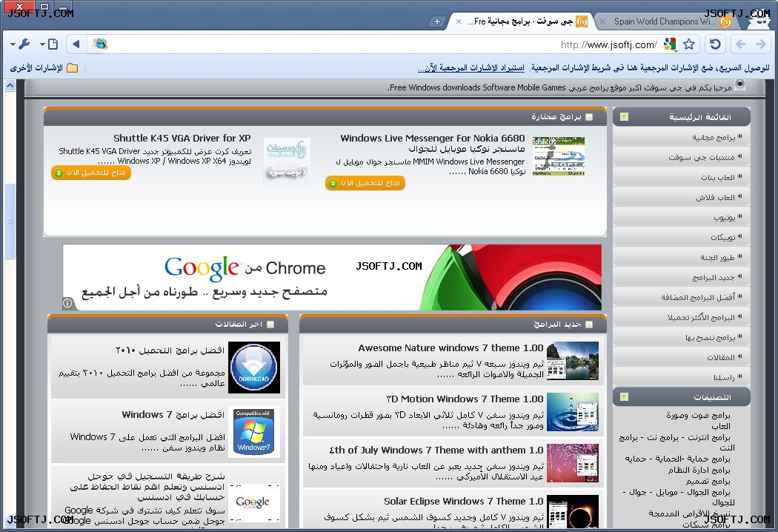Click Solar Eclipse theme thumbnail
The height and width of the screenshot is (532, 778).
573,512
